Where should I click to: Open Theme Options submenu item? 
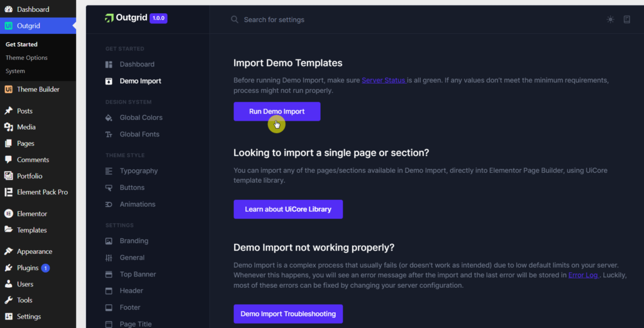[x=26, y=58]
